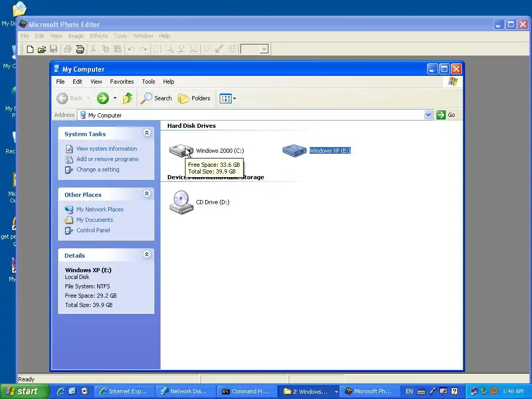Click the green Forward arrow in My Computer
The height and width of the screenshot is (399, 532).
pos(103,98)
